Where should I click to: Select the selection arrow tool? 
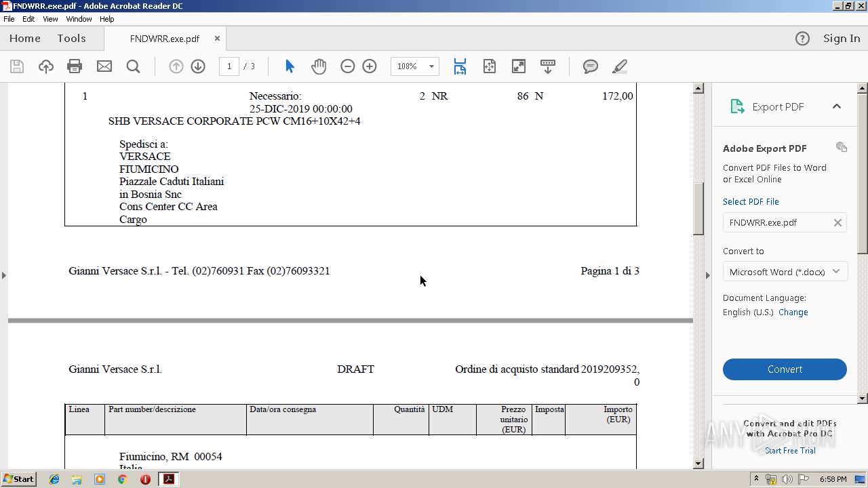tap(290, 66)
